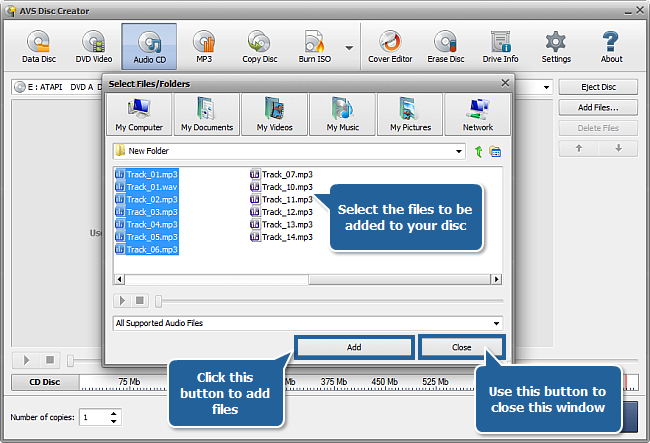Click the main window playback slider handle
This screenshot has height=443, width=650.
click(70, 361)
